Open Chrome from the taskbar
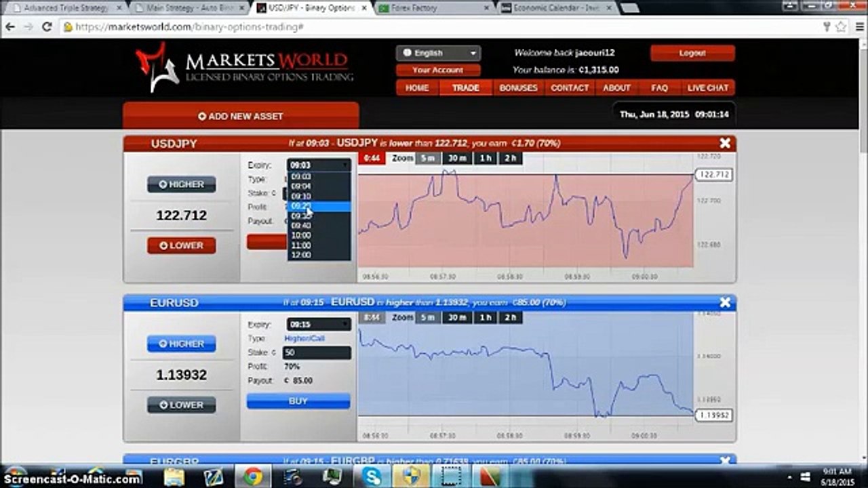 (x=253, y=476)
